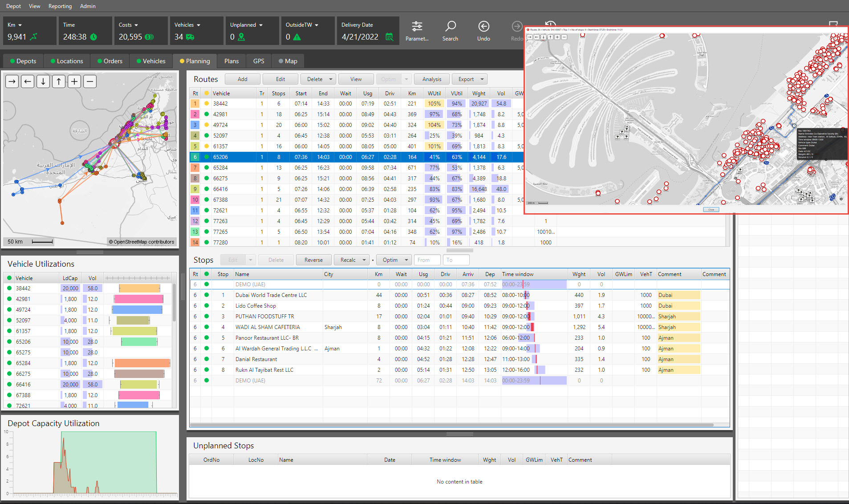Zoom in map with plus button
The width and height of the screenshot is (849, 504).
click(x=74, y=81)
